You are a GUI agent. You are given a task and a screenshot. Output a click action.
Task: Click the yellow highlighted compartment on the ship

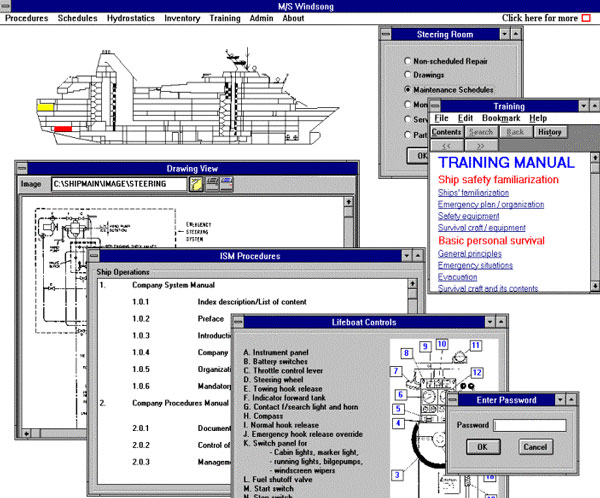pos(45,107)
